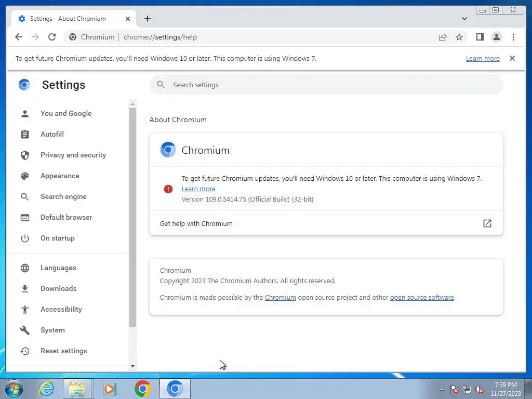Open You and Google settings
Image resolution: width=532 pixels, height=399 pixels.
pos(66,113)
